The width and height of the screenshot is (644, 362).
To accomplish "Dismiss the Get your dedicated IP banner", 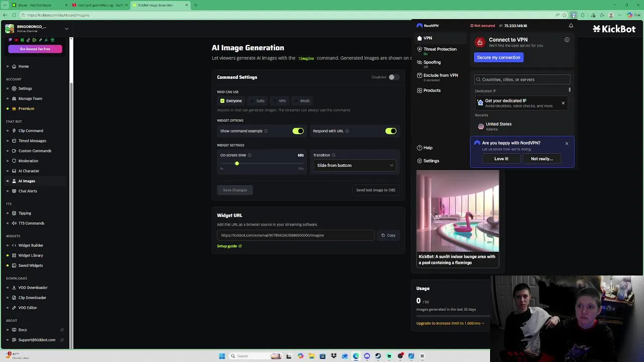I will coord(563,104).
